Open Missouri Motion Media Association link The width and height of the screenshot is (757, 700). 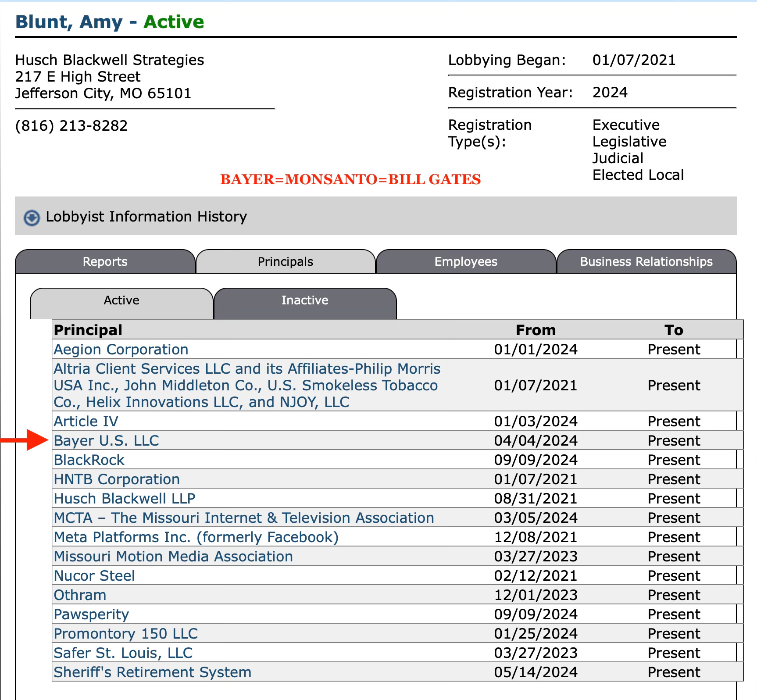[x=173, y=557]
